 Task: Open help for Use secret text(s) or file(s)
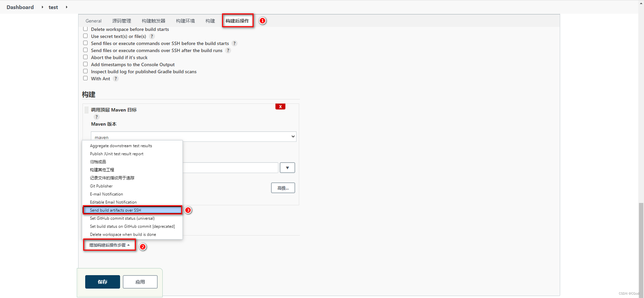pos(152,36)
